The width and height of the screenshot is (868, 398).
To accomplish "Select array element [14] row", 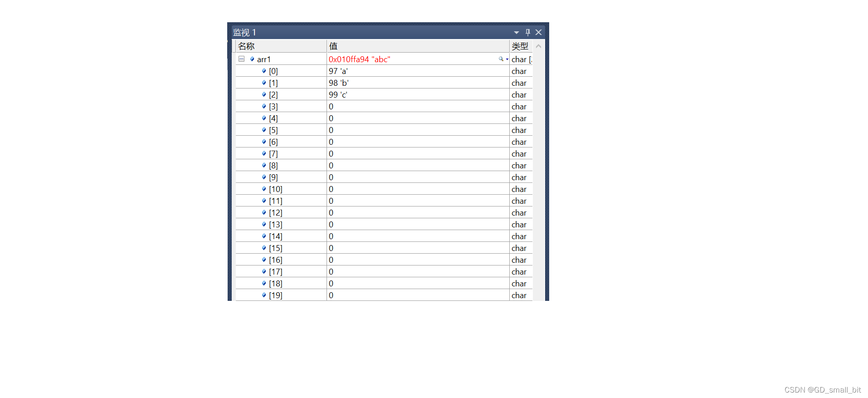I will [384, 236].
